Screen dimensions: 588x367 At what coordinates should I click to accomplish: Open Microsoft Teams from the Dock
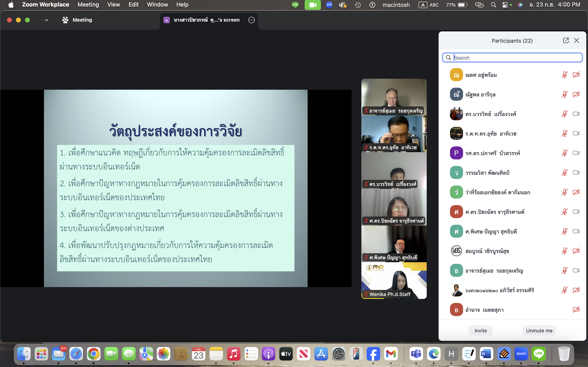(x=416, y=354)
